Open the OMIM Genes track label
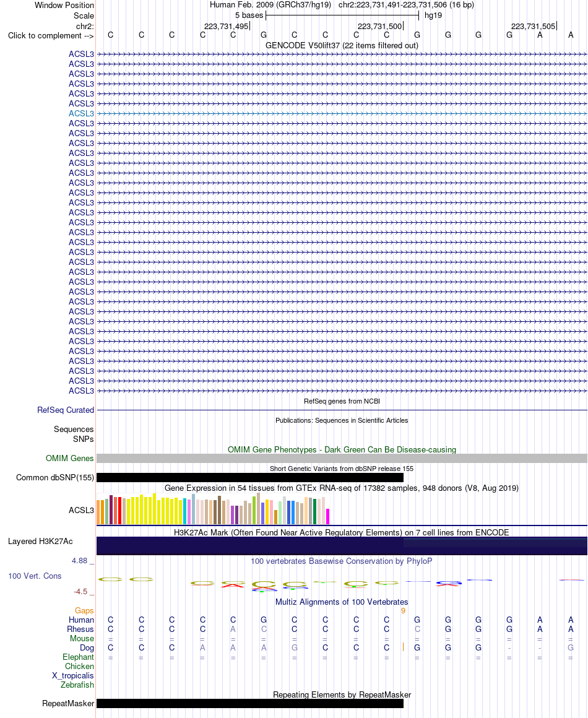 tap(69, 459)
